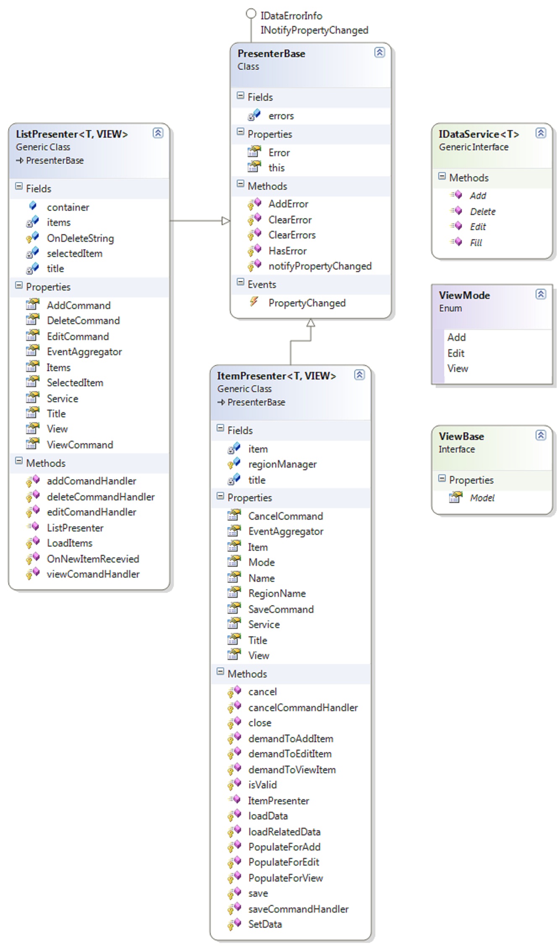Click the OnDeleteString field icon
The width and height of the screenshot is (560, 947).
(x=32, y=238)
